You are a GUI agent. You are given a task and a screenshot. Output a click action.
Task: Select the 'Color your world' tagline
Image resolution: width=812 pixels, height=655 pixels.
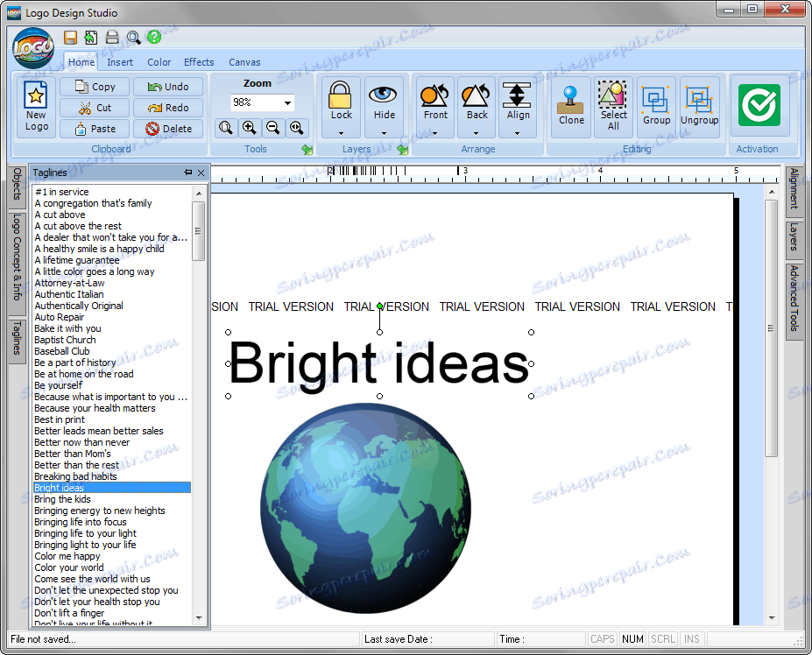(112, 567)
